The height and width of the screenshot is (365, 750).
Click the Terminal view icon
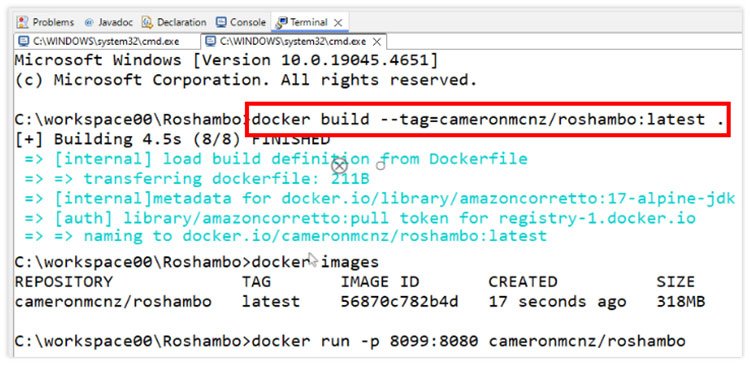coord(282,22)
